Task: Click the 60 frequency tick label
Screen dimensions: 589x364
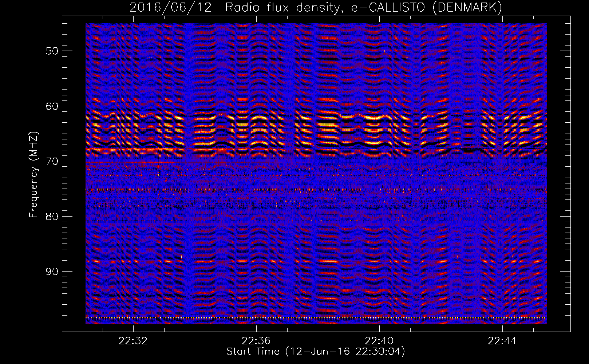Action: click(x=52, y=106)
